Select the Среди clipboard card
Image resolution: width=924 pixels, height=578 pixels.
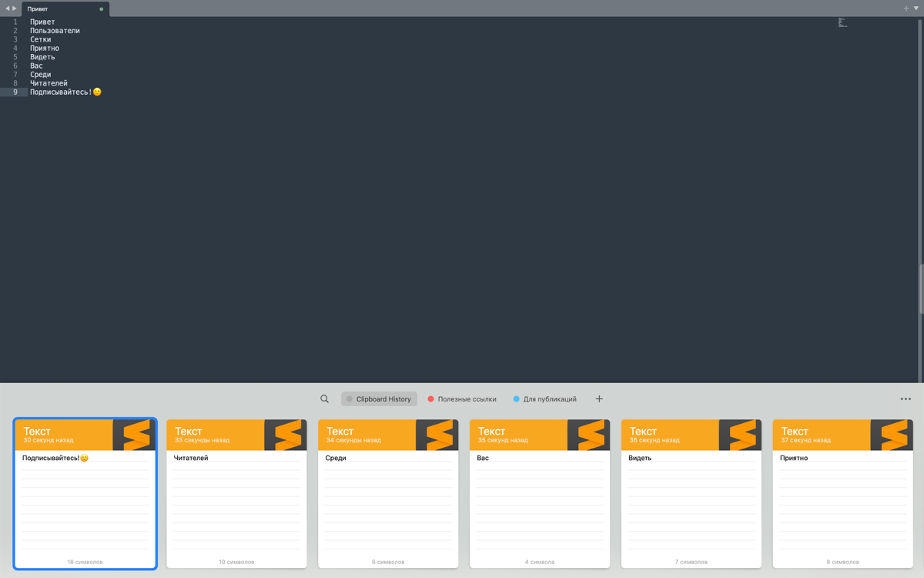[x=388, y=501]
